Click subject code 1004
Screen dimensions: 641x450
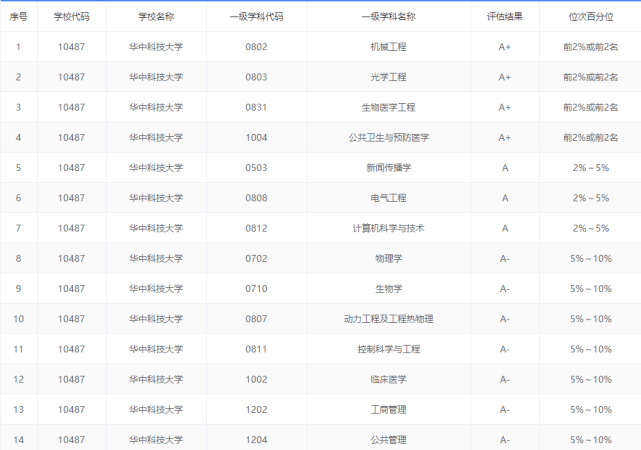pos(256,138)
